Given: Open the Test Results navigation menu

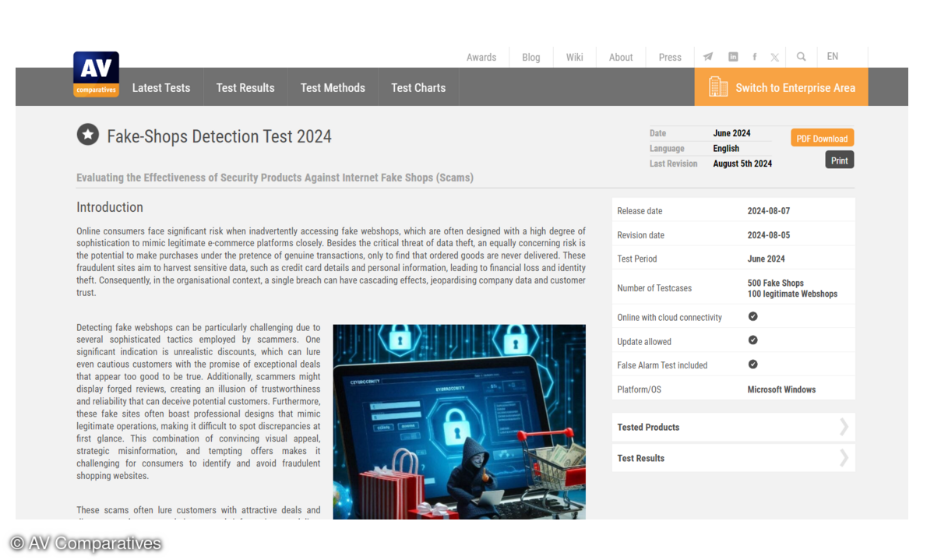Looking at the screenshot, I should 245,87.
